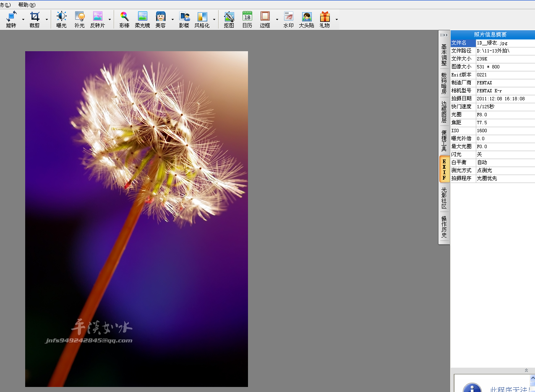Expand the dropdown arrow beside 礼物
The height and width of the screenshot is (392, 535).
[x=337, y=20]
